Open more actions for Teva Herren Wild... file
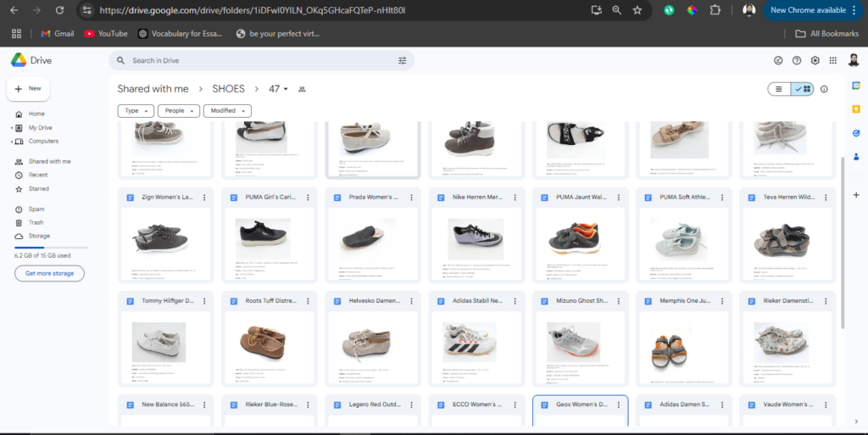The height and width of the screenshot is (435, 868). 826,198
